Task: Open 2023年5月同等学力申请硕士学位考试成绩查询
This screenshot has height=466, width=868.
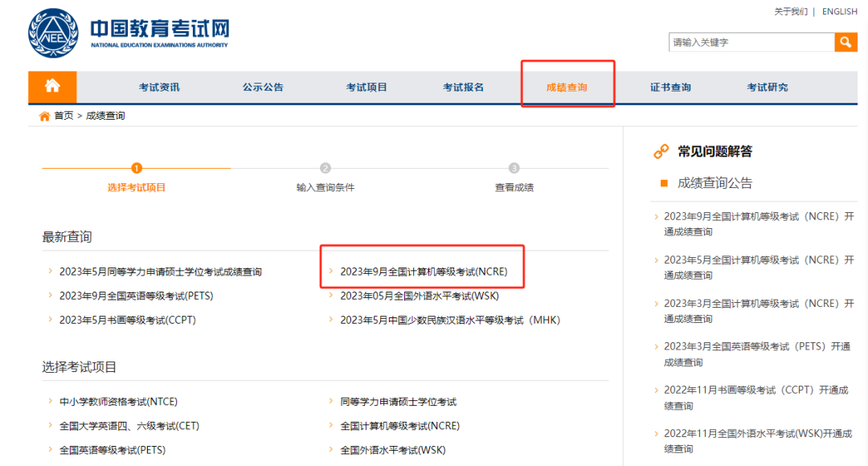Action: point(161,272)
